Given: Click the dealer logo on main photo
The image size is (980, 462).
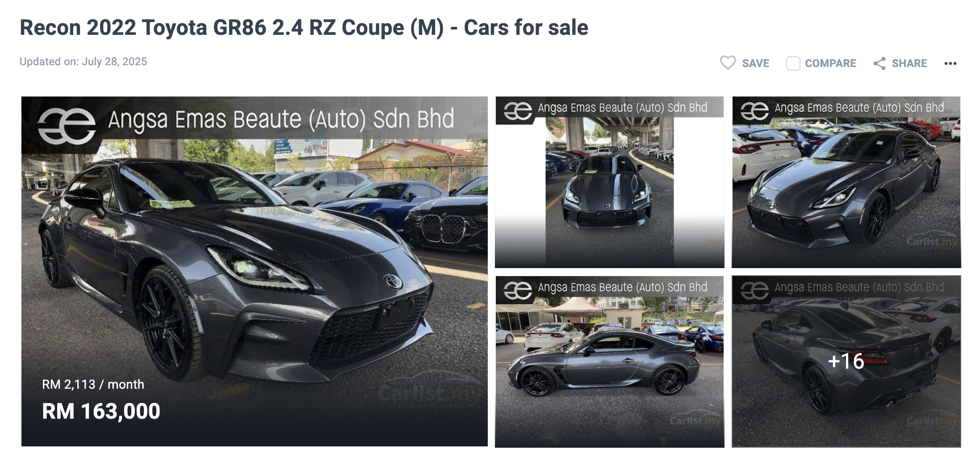Looking at the screenshot, I should pos(67,126).
